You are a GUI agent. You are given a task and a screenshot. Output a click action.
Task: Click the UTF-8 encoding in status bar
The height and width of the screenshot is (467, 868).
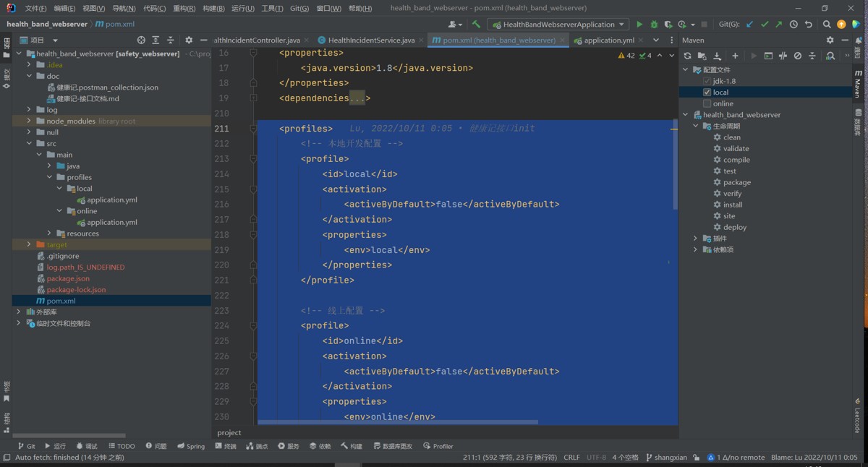[x=596, y=457]
